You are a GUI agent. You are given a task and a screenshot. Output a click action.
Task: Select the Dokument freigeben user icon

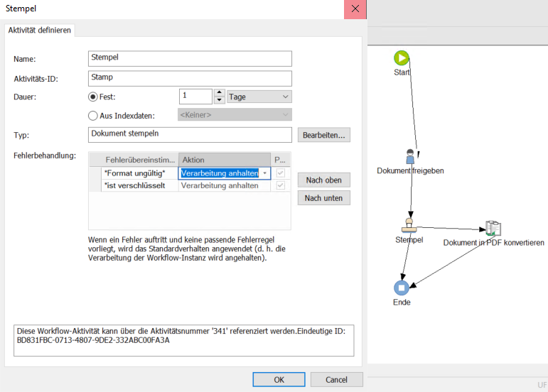coord(410,156)
